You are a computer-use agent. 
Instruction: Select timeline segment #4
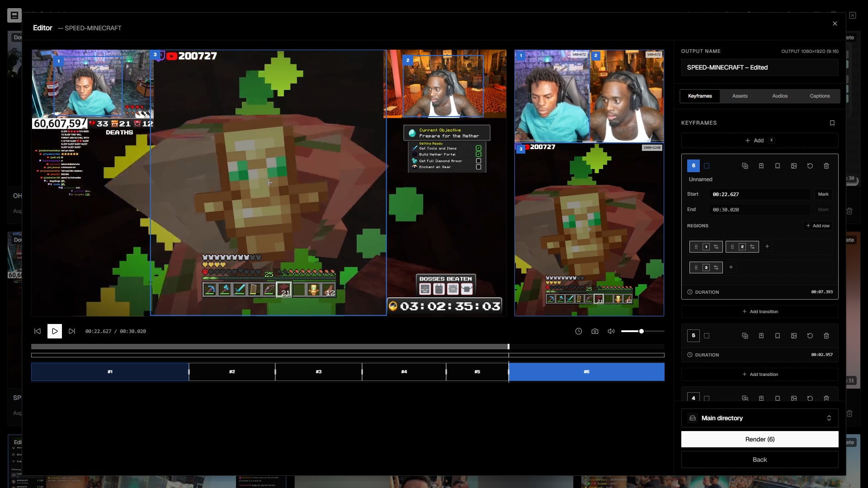pos(404,372)
